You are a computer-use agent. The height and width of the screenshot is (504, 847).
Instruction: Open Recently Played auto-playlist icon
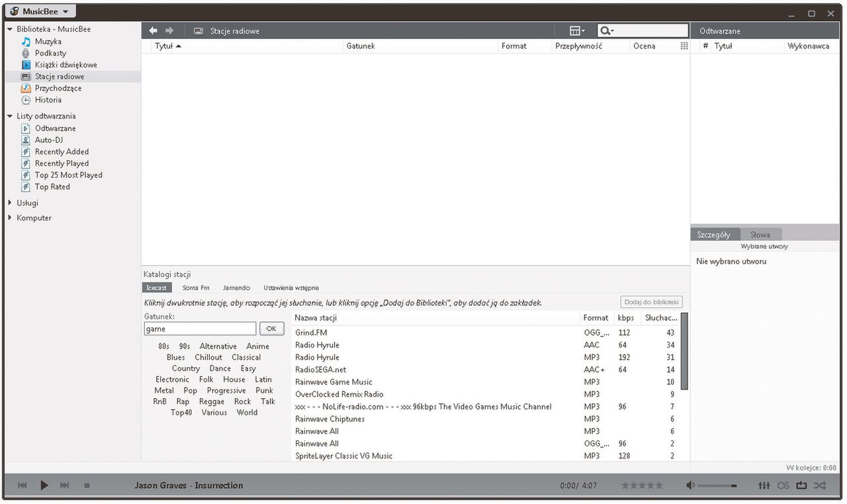pos(26,163)
